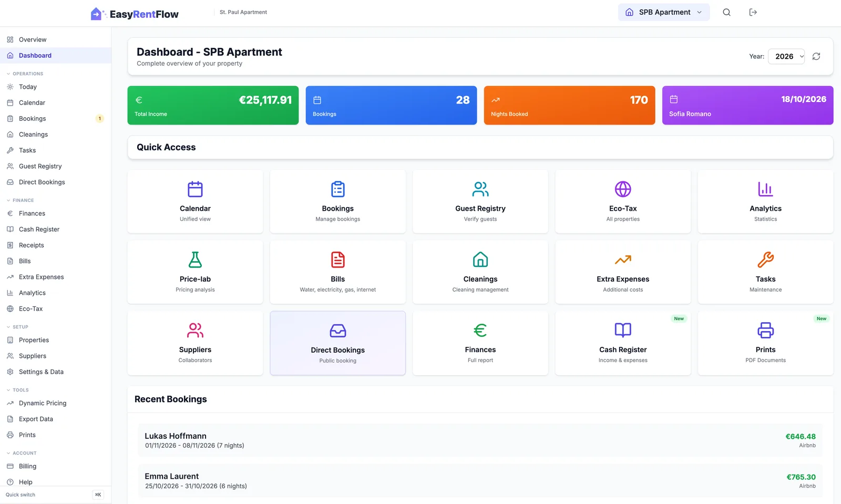This screenshot has height=504, width=841.
Task: Open Lukas Hoffmann's recent booking row
Action: (x=480, y=440)
